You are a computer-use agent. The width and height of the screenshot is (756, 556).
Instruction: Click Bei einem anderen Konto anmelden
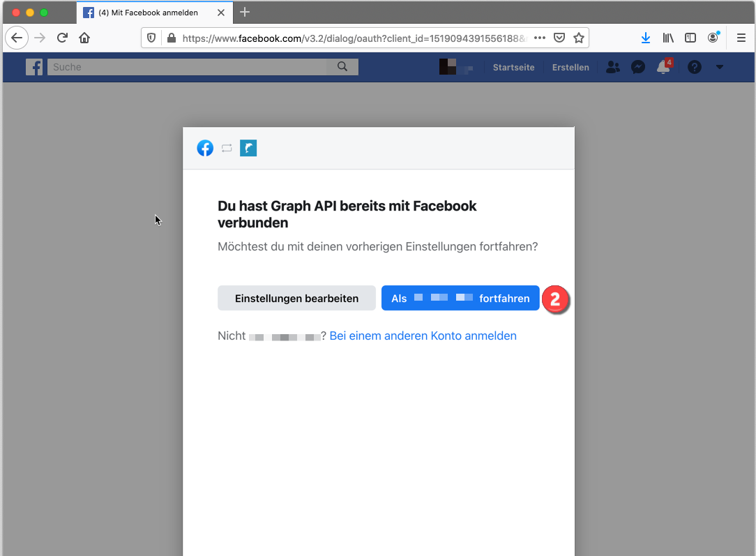point(423,336)
